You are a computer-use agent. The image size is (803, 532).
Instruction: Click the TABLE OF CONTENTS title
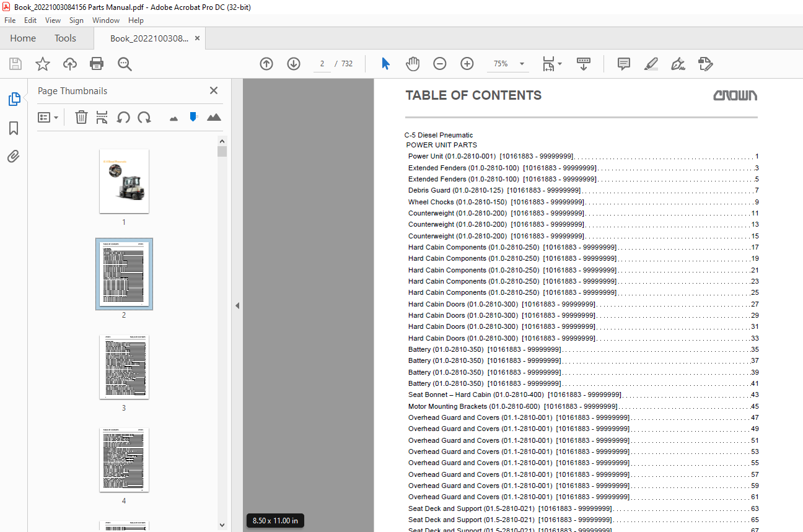pos(473,95)
